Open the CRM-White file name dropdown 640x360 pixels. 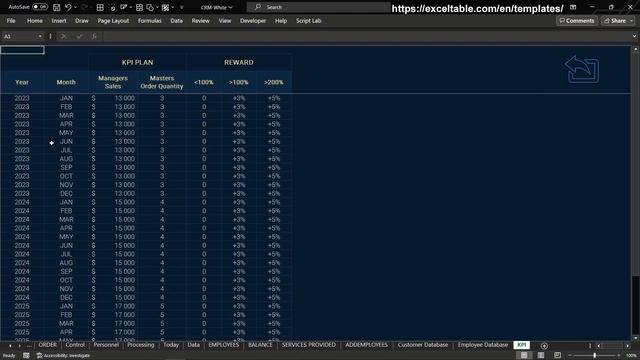pos(216,7)
